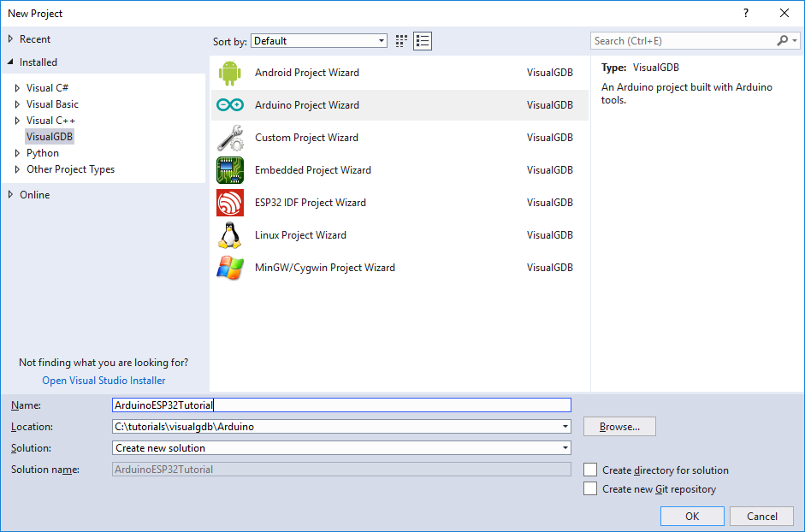
Task: Select the Android Project Wizard template
Action: click(x=400, y=73)
